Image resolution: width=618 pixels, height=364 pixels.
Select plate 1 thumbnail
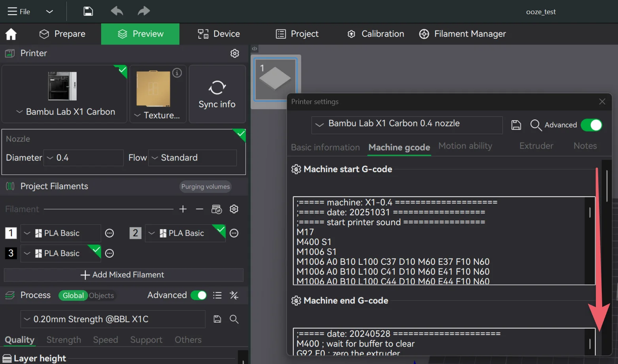coord(275,79)
